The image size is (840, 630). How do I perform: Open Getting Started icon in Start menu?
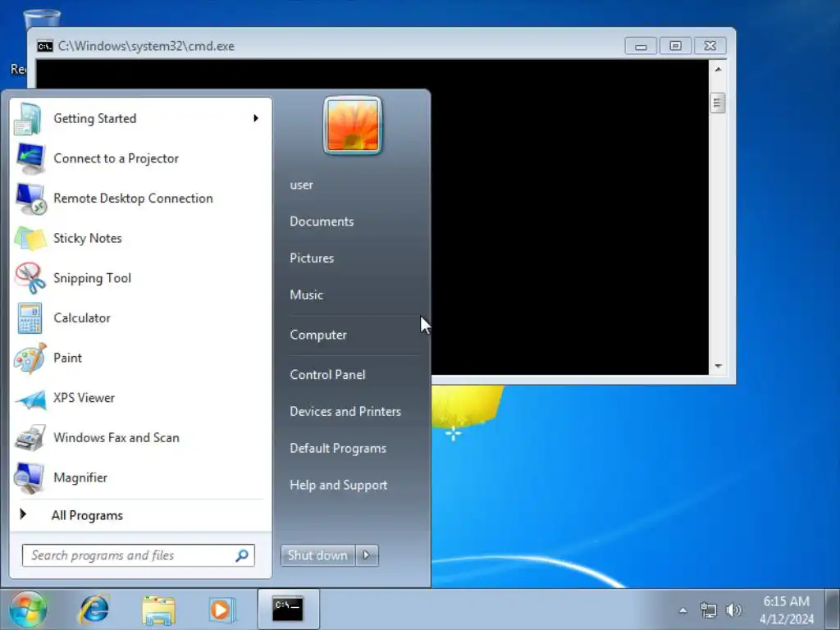(29, 118)
